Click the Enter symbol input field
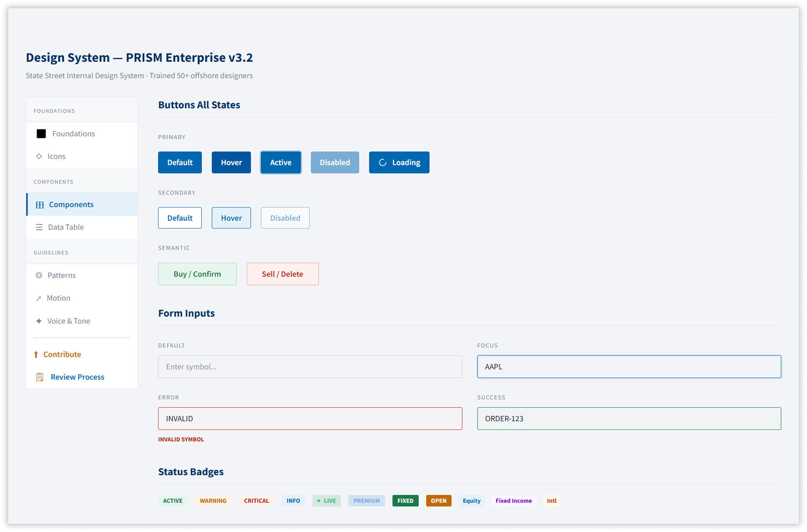Screen dimensions: 807x532 pos(310,366)
